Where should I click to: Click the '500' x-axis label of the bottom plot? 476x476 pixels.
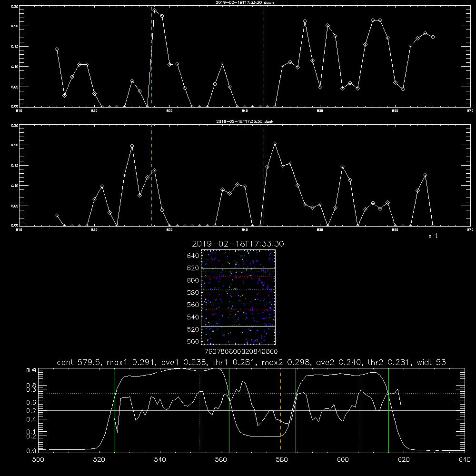[x=38, y=460]
